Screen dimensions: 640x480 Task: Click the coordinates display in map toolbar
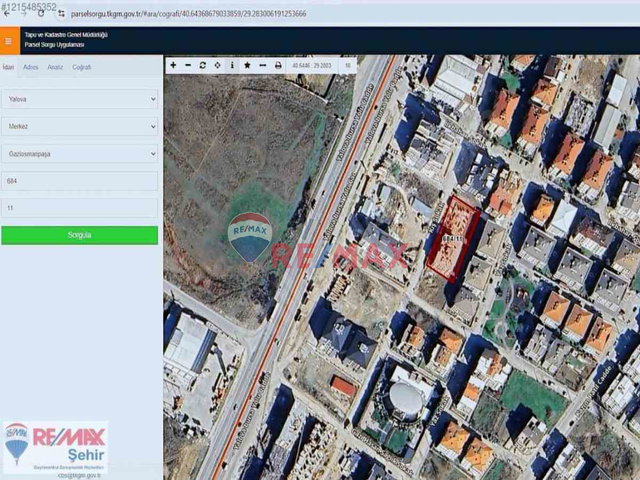coord(312,65)
